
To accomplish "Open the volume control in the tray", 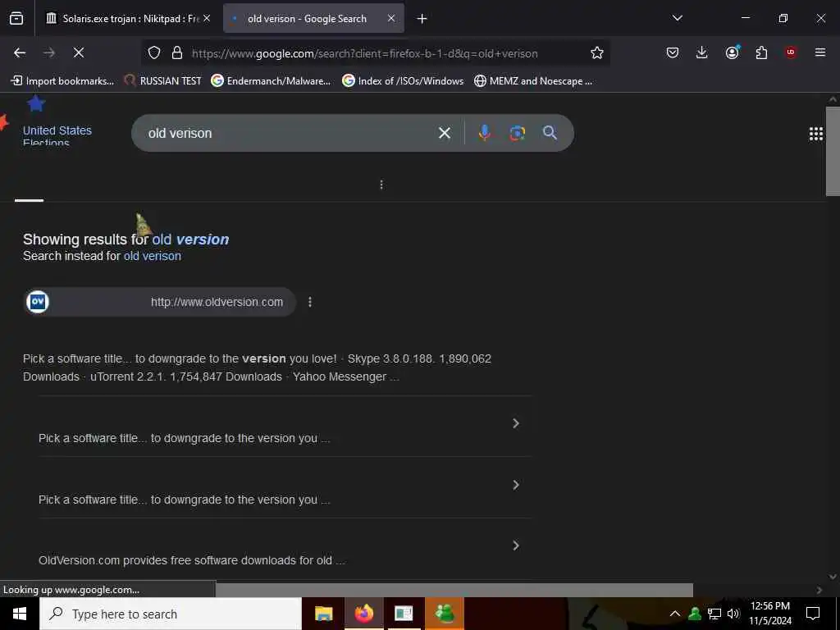I will click(734, 614).
